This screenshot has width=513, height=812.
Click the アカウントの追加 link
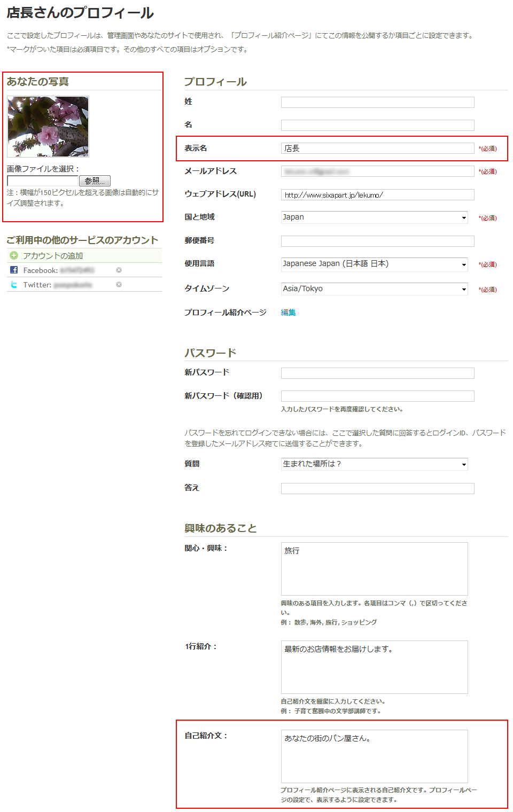pos(53,255)
